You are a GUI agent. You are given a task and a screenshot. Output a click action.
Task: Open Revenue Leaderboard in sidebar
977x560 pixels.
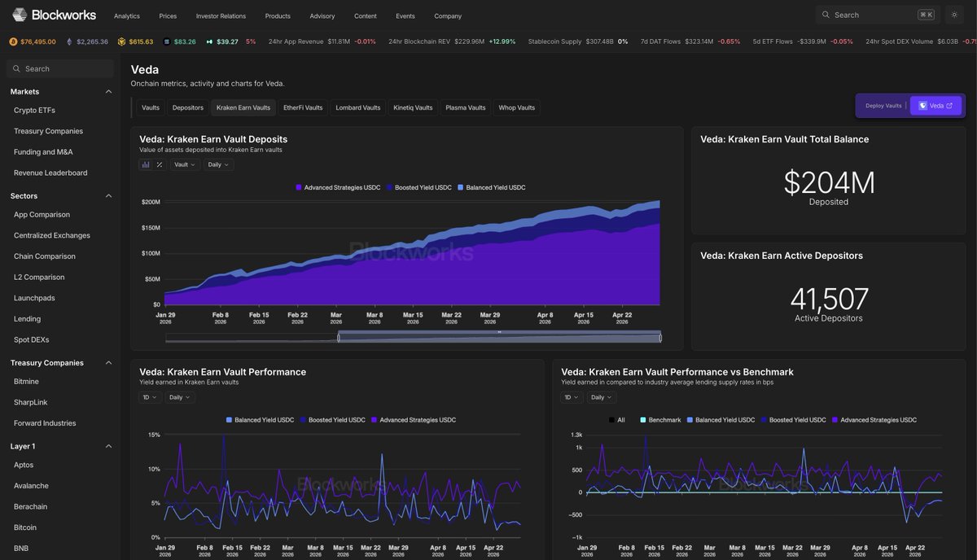[50, 173]
